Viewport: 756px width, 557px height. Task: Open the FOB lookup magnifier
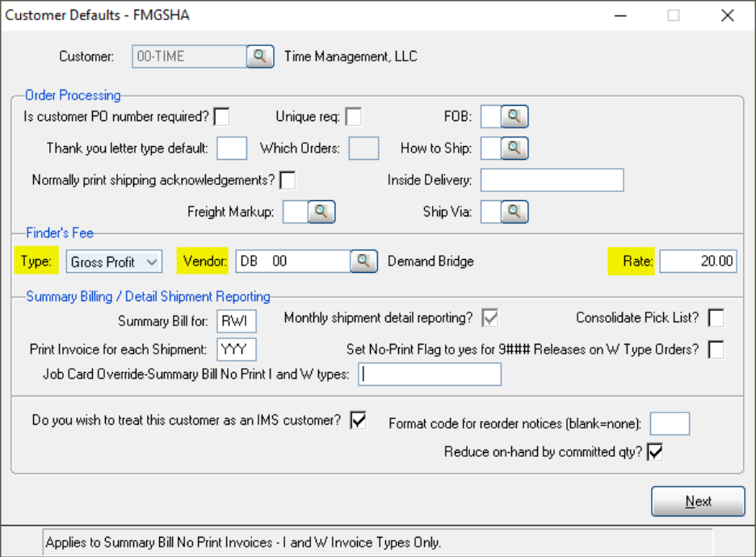pos(514,116)
